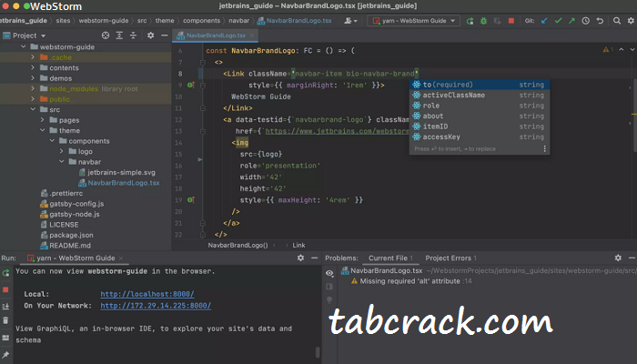
Task: Toggle the fold marker on line 11
Action: click(x=202, y=108)
